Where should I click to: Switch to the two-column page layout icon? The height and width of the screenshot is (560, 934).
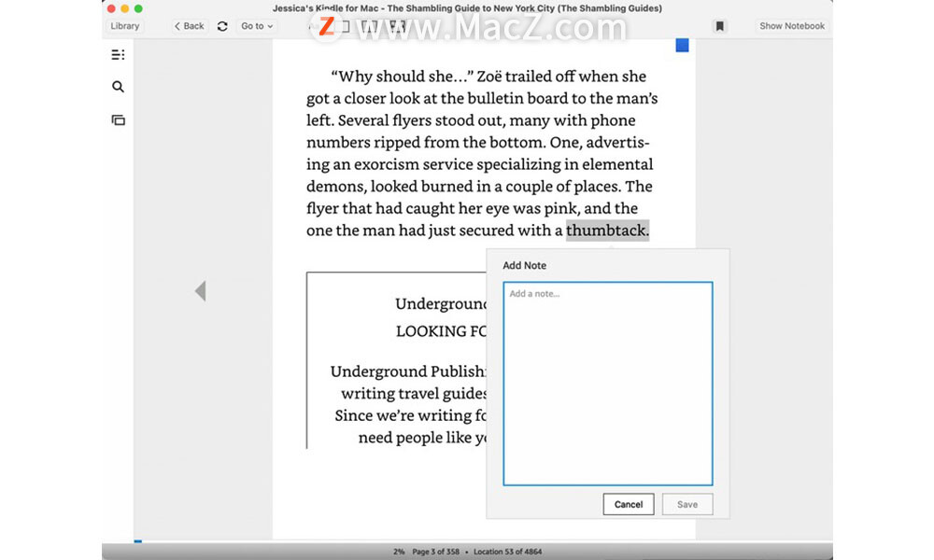coord(370,26)
